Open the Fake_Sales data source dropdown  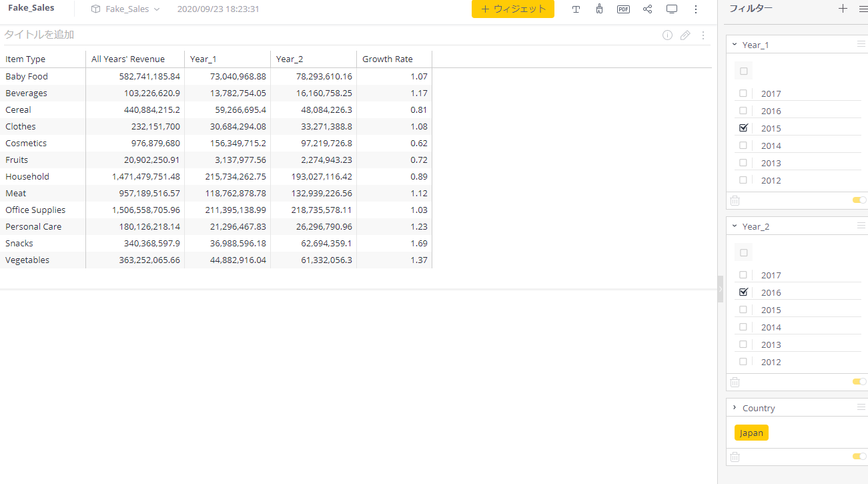click(x=125, y=9)
